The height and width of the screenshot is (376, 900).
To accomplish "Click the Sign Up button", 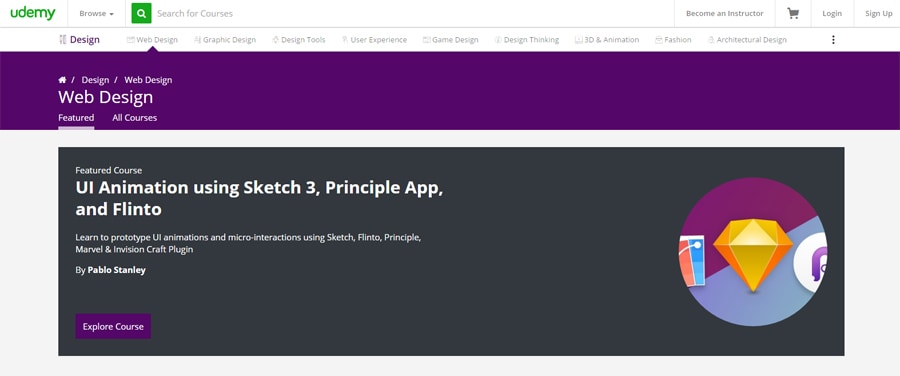I will pos(878,13).
